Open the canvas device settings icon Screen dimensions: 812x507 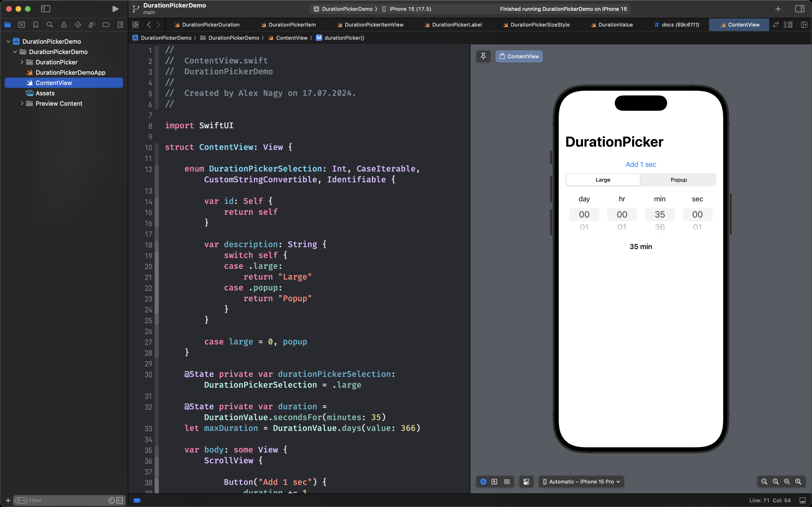coord(526,482)
